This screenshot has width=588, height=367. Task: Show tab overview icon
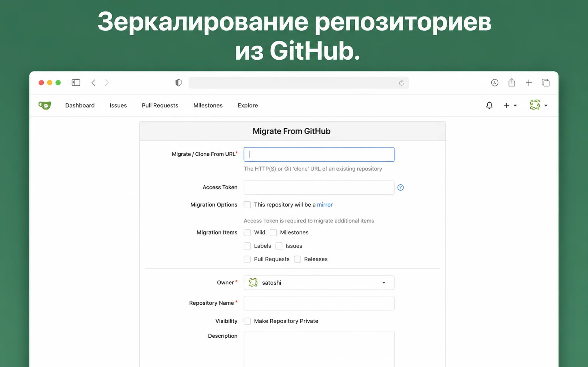pos(545,83)
